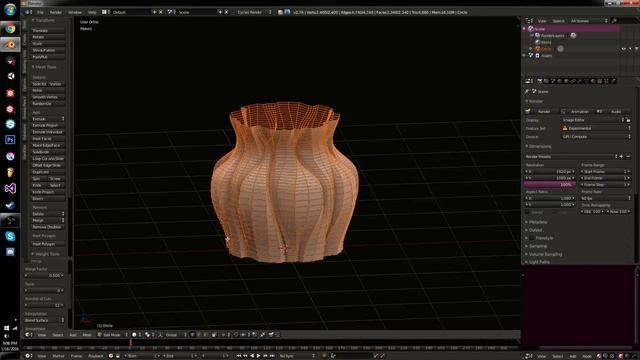Click the viewport shading sphere icon

pos(135,335)
